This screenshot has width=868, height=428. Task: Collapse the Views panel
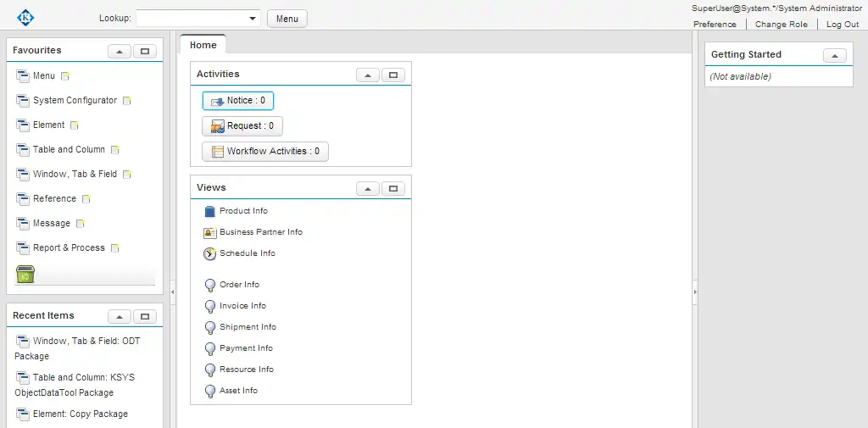pos(368,189)
